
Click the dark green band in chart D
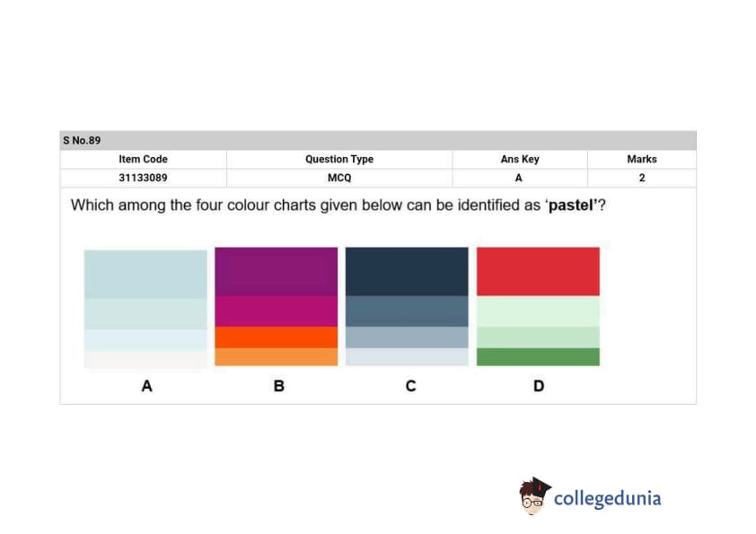pos(538,356)
